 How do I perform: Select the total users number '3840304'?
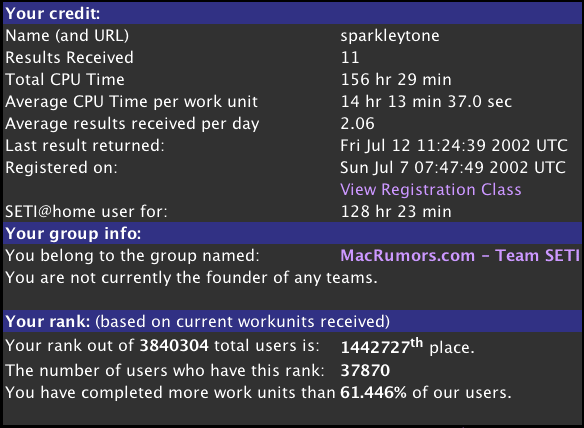point(174,346)
